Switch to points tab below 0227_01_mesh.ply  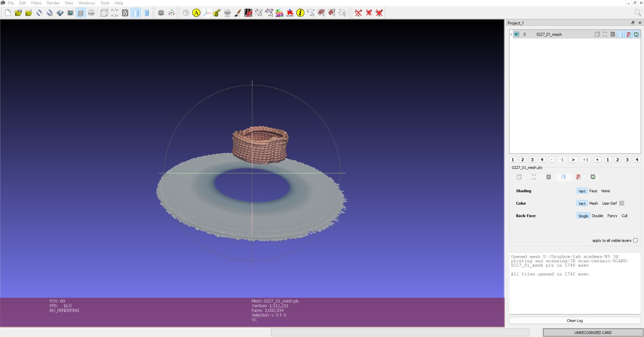click(534, 177)
